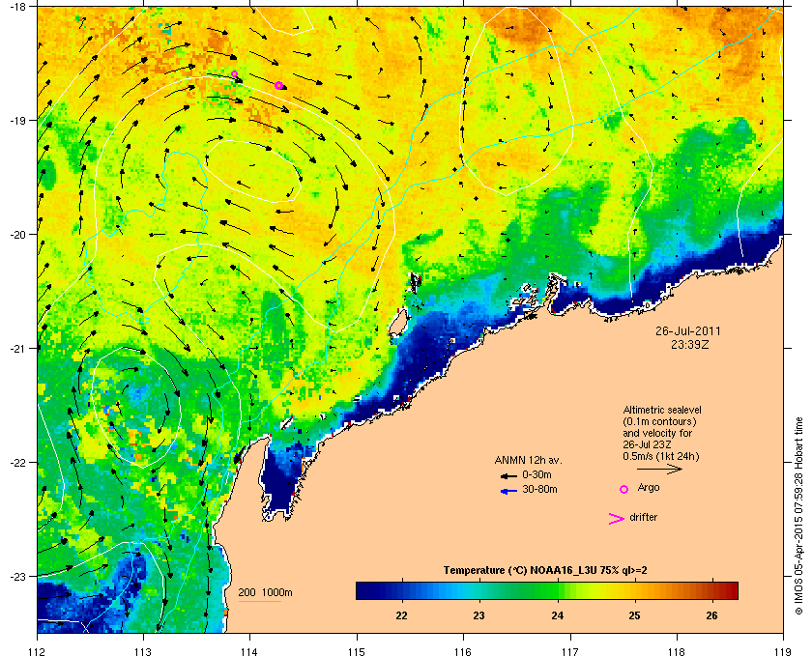Image resolution: width=812 pixels, height=657 pixels.
Task: Click the longitude axis label '116'
Action: (463, 652)
